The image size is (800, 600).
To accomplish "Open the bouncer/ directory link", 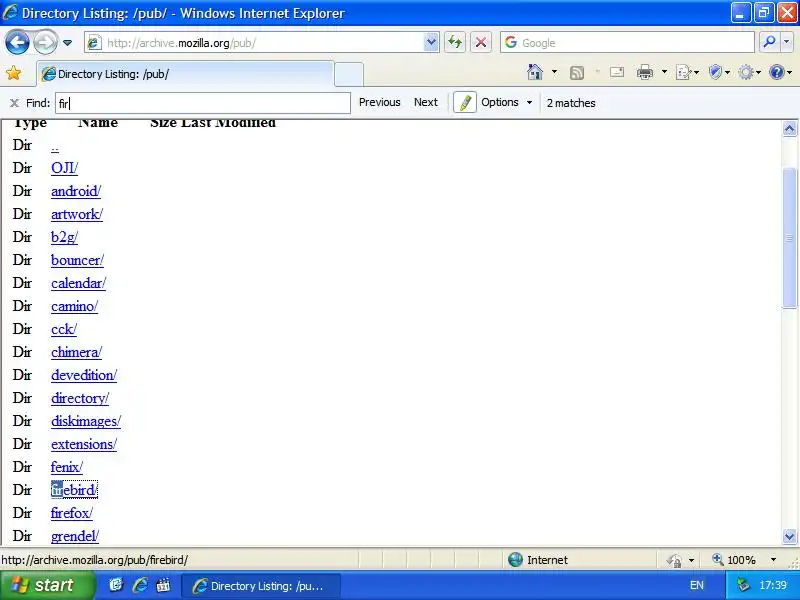I will point(78,260).
